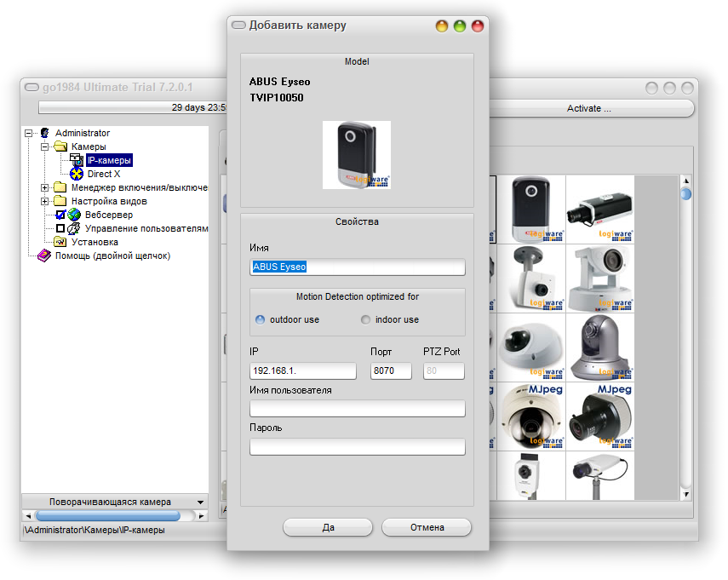Choose the white ceiling-mount cube camera thumbnail

[x=531, y=279]
